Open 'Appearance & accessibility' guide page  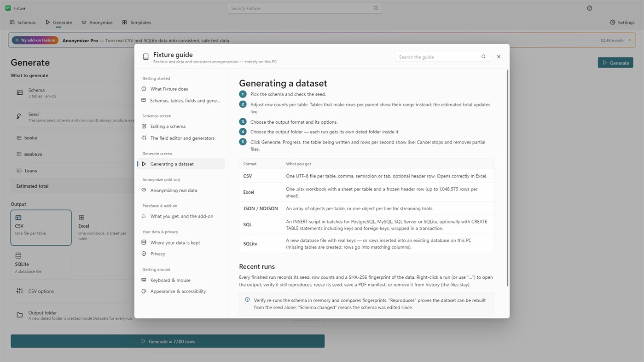(181, 292)
